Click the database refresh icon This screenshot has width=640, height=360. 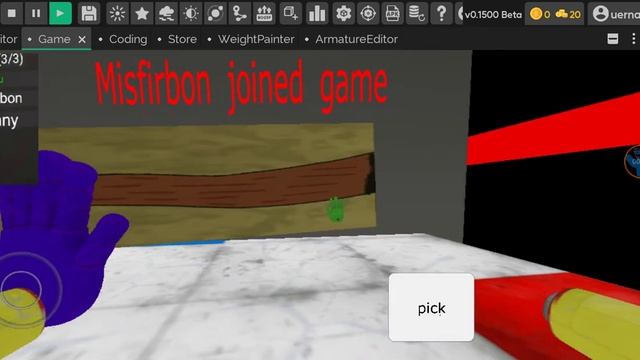click(417, 13)
